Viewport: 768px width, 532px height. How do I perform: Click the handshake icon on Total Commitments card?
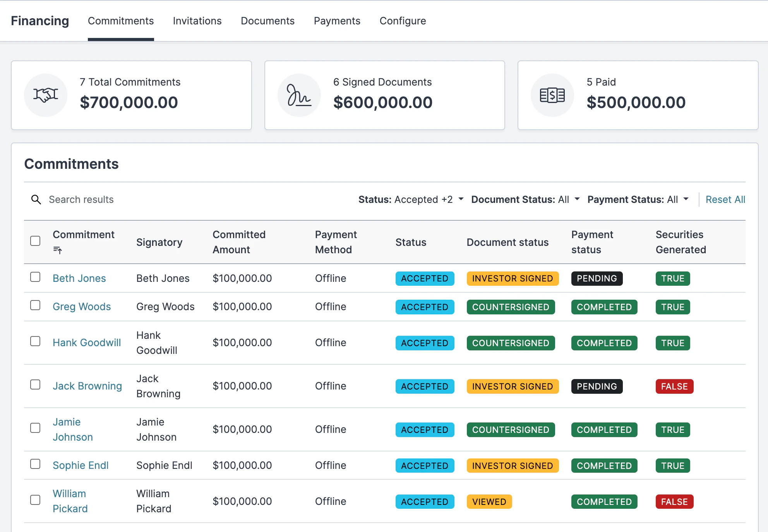(45, 95)
